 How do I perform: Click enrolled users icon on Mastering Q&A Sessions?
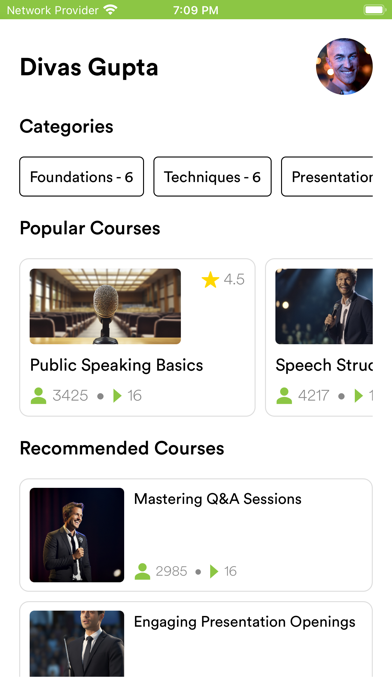pos(142,571)
